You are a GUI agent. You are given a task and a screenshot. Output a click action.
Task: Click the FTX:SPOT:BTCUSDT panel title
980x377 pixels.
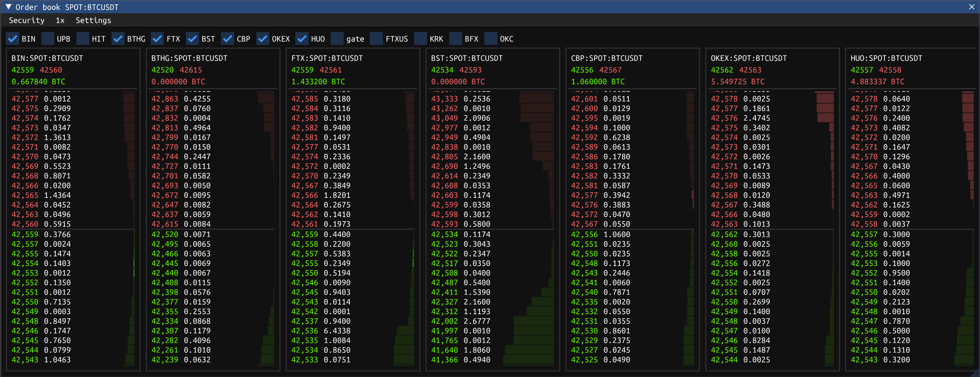327,58
